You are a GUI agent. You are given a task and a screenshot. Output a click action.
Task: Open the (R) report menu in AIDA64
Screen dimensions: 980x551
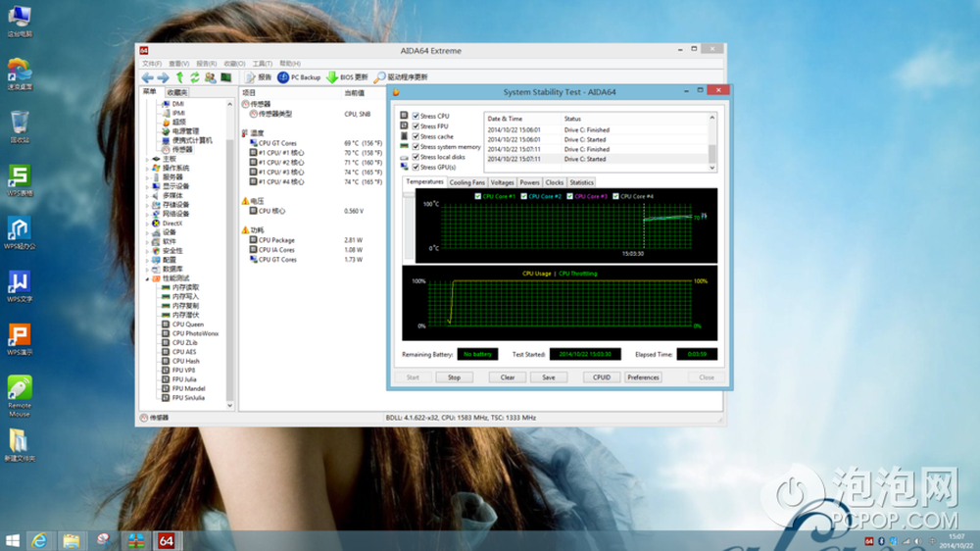(x=206, y=64)
